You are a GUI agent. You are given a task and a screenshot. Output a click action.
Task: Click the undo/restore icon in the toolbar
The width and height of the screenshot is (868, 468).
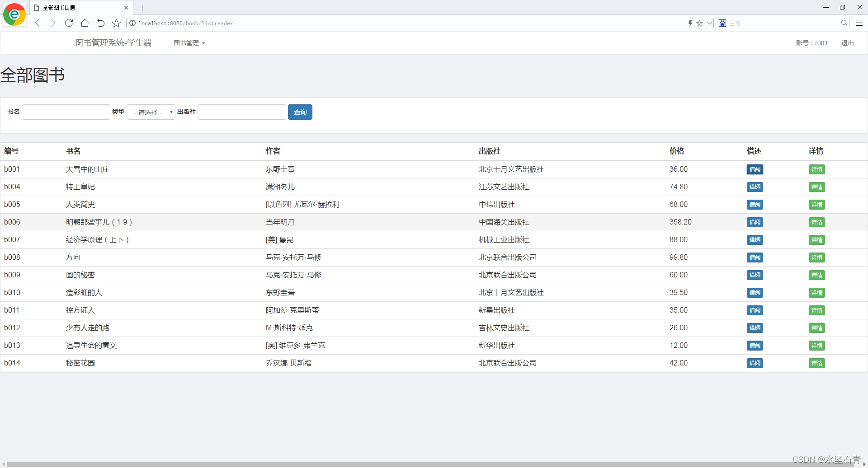tap(101, 23)
